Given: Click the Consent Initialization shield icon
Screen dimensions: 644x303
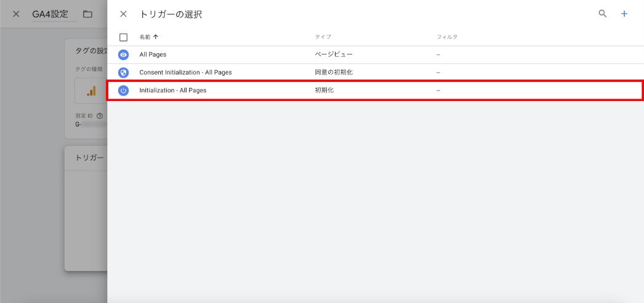Looking at the screenshot, I should coord(123,73).
